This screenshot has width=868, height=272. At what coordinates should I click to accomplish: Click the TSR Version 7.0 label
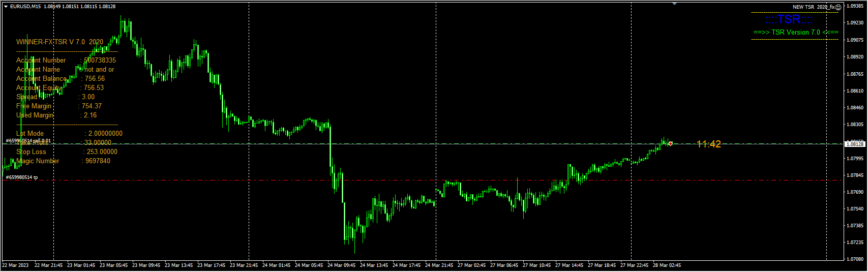796,32
